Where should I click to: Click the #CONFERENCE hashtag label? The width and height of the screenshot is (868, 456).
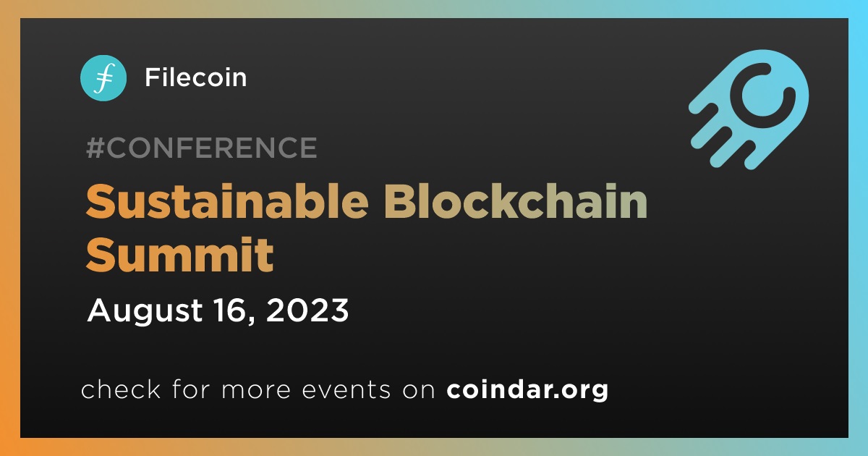click(201, 148)
